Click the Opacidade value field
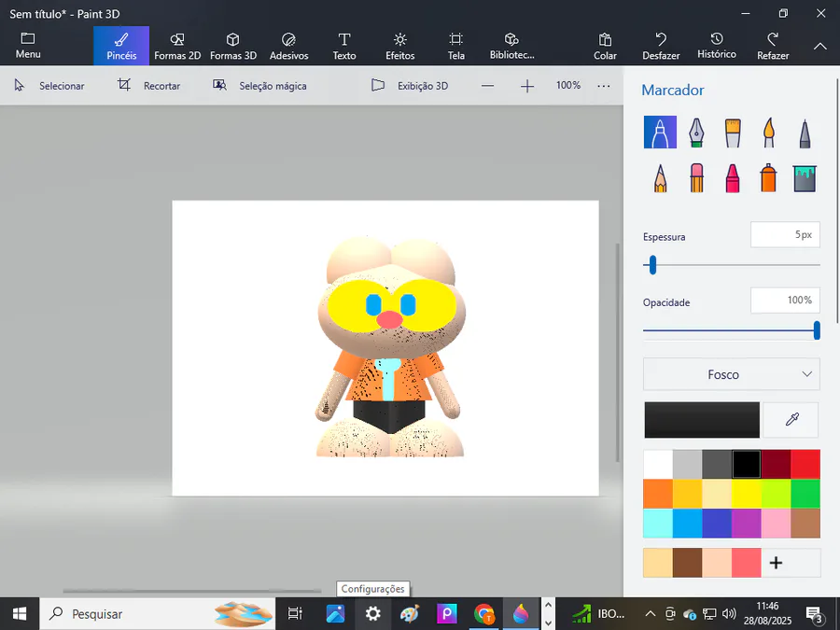Image resolution: width=840 pixels, height=630 pixels. [x=785, y=300]
